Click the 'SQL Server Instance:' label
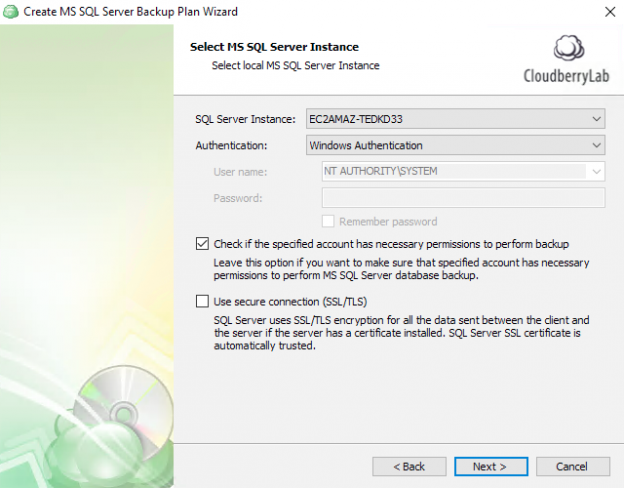The height and width of the screenshot is (488, 624). [245, 120]
